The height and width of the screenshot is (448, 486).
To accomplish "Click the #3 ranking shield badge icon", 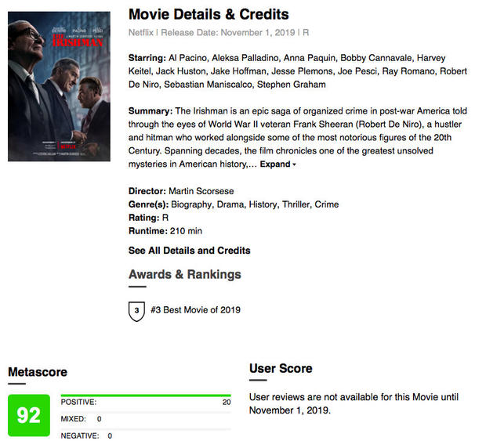I will (137, 310).
